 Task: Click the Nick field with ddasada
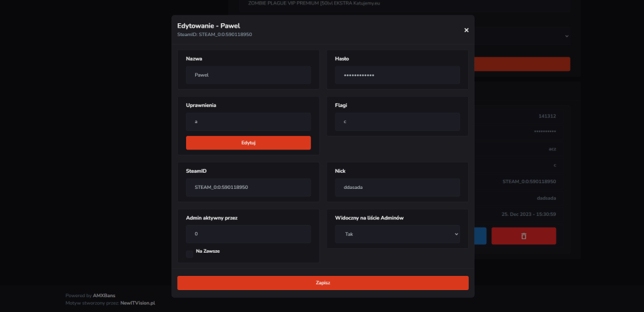(x=397, y=188)
